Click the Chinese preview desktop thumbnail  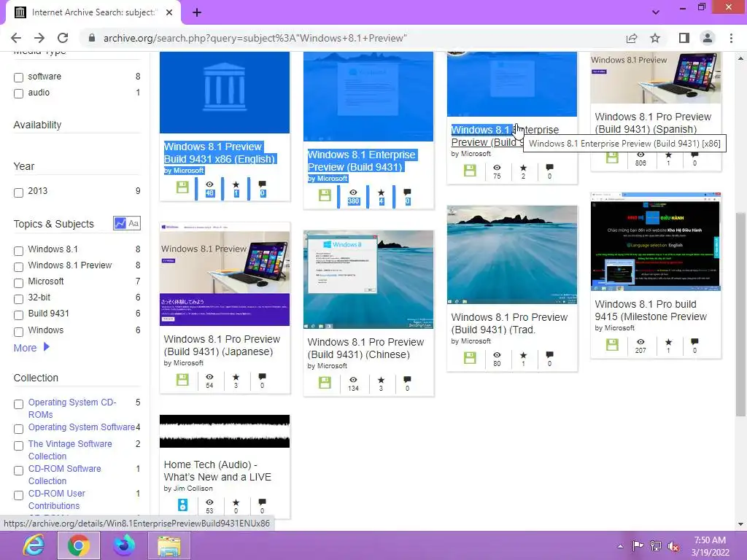368,279
